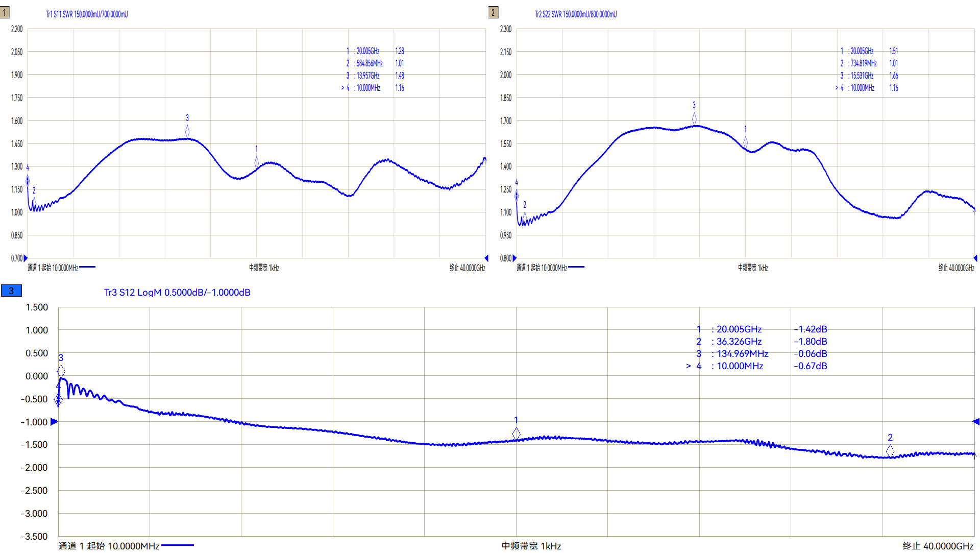Activate window number 1 box
This screenshot has width=980, height=553.
pos(5,13)
